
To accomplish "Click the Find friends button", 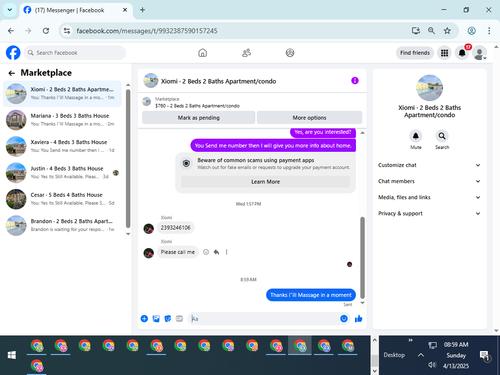I will tap(415, 53).
